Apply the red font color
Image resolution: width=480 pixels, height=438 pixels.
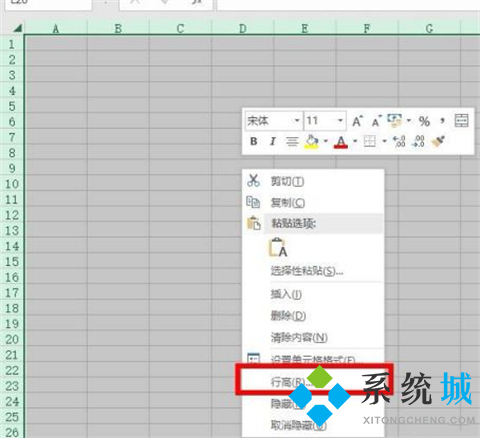pyautogui.click(x=341, y=142)
